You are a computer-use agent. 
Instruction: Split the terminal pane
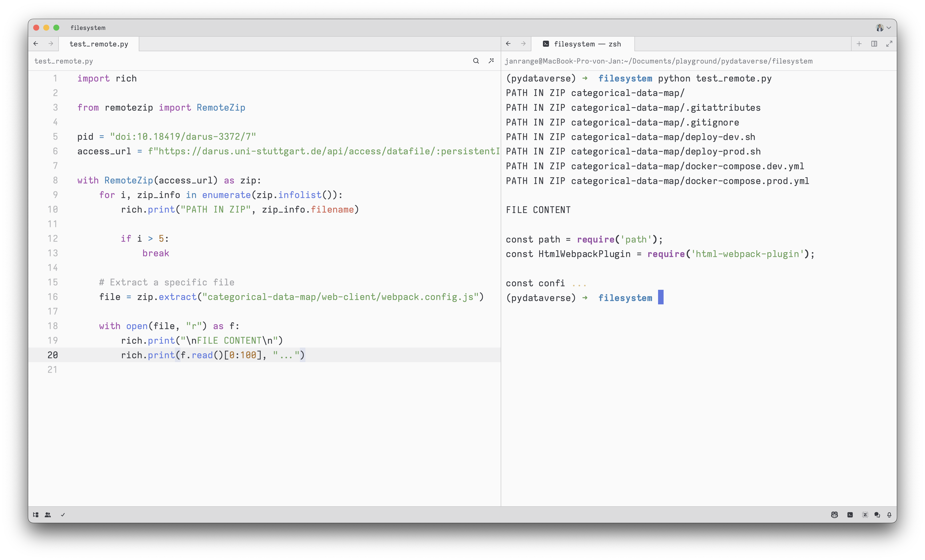pyautogui.click(x=874, y=44)
